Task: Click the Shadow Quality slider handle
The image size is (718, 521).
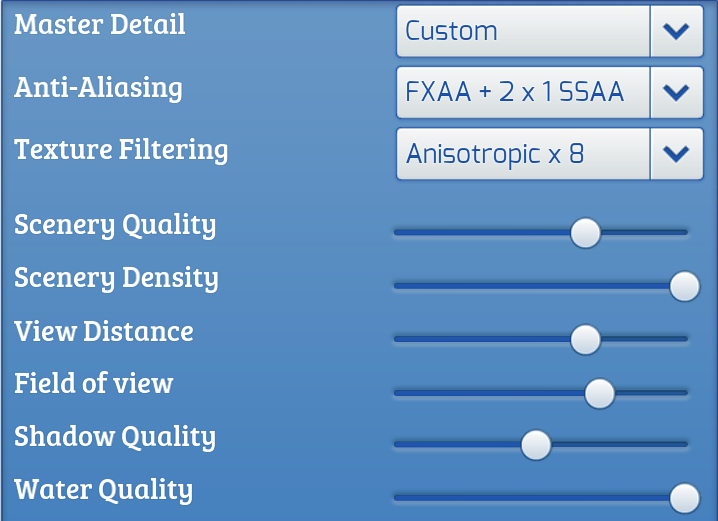Action: [536, 444]
